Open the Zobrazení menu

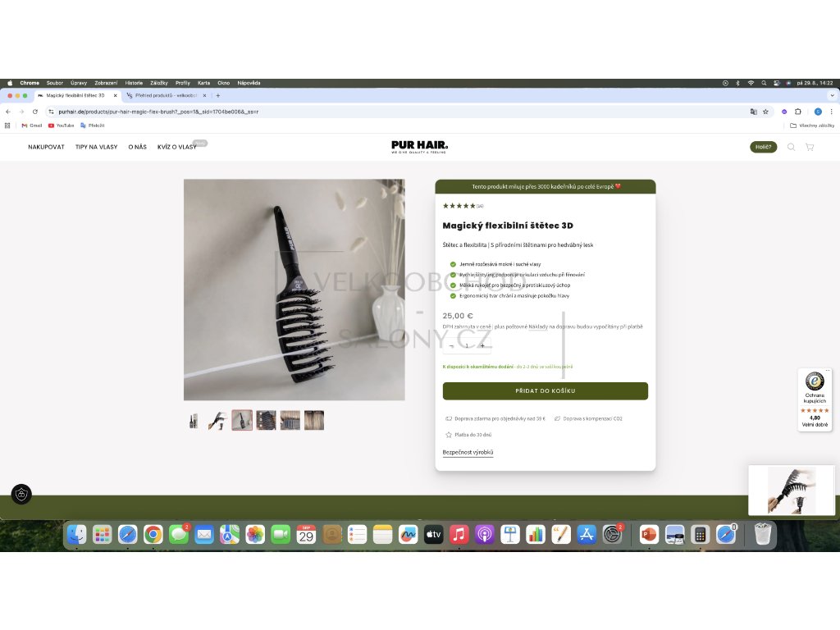tap(106, 83)
